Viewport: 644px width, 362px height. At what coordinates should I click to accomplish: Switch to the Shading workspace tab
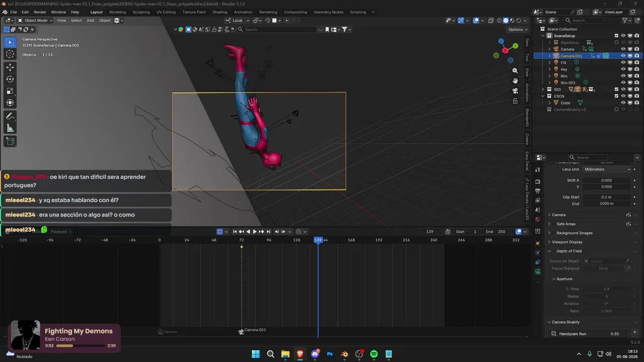click(x=220, y=12)
